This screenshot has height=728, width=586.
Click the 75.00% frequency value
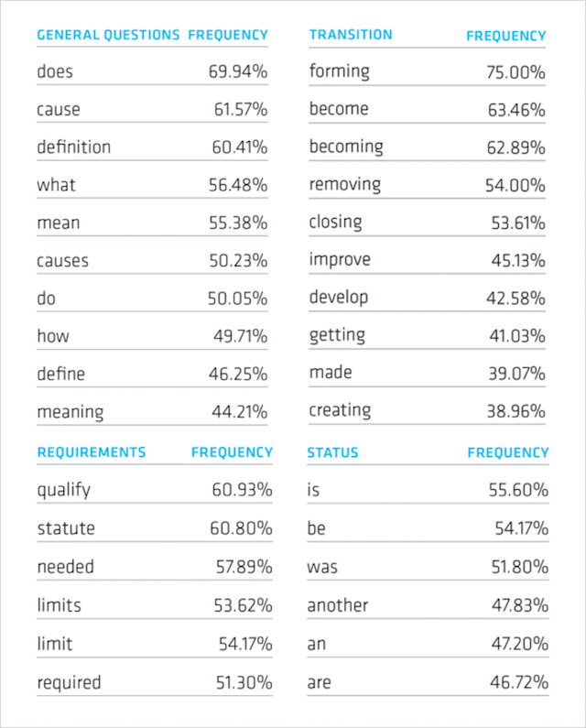[x=515, y=71]
